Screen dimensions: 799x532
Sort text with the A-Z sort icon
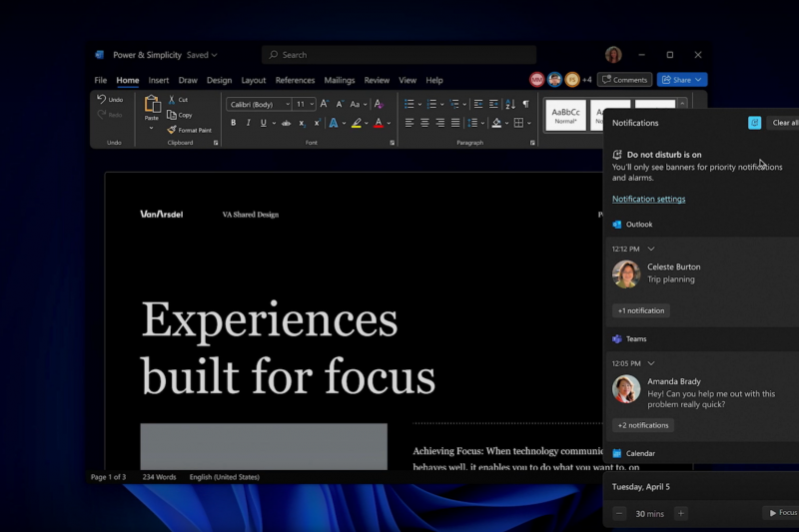pyautogui.click(x=510, y=104)
